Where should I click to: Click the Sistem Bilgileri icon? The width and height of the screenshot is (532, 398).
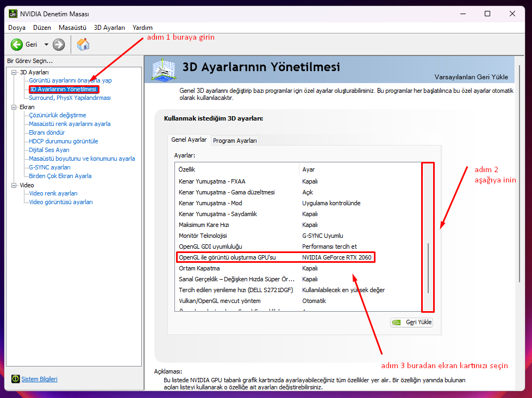click(x=15, y=378)
